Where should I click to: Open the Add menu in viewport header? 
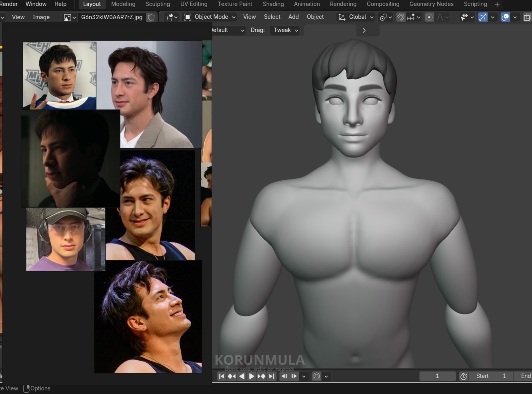(x=293, y=17)
